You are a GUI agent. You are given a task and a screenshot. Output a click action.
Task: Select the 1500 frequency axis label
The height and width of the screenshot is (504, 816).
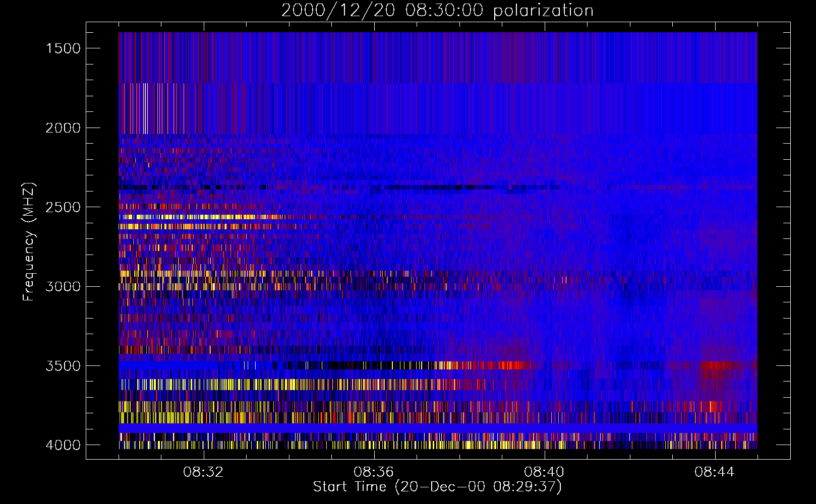[x=63, y=48]
